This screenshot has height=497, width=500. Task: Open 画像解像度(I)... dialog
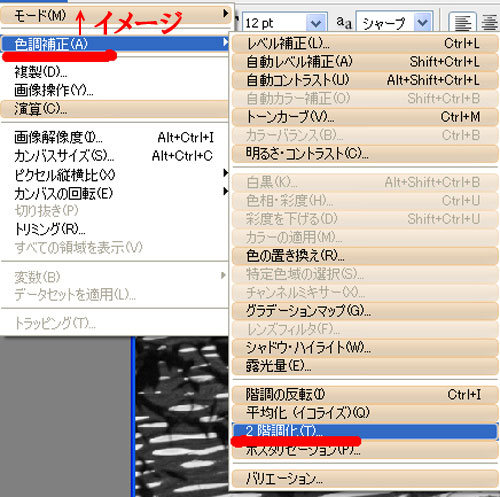point(115,137)
